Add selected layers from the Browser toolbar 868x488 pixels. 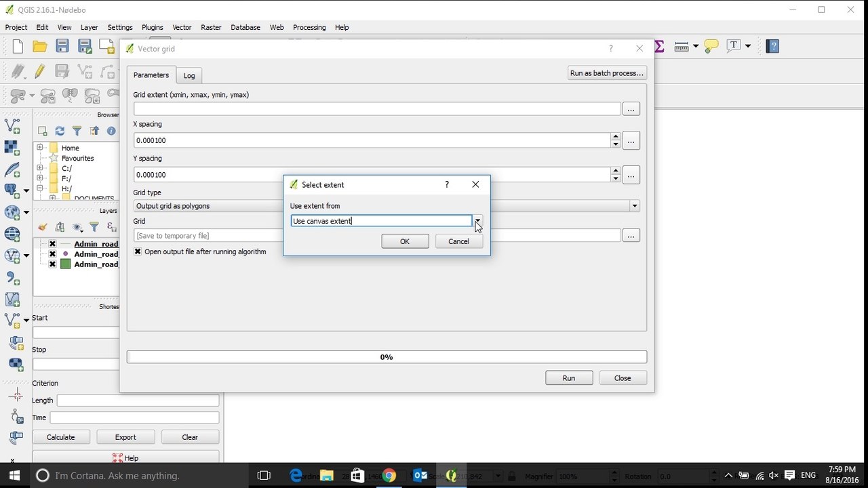[43, 131]
